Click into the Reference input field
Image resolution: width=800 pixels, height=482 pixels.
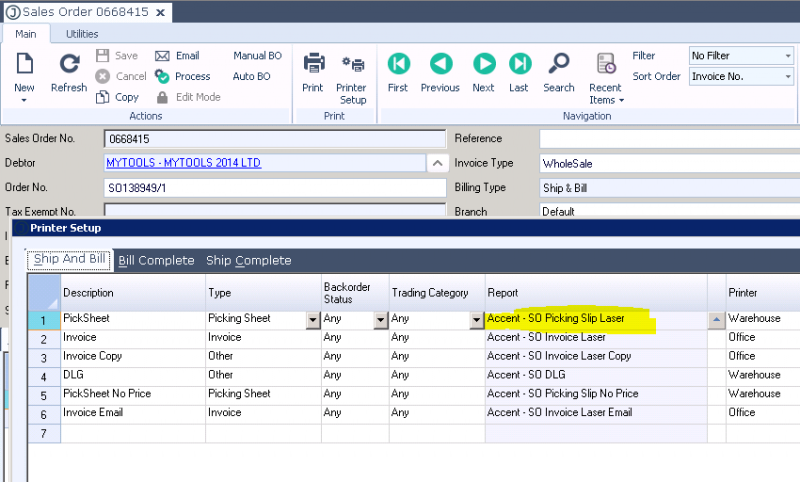(668, 139)
